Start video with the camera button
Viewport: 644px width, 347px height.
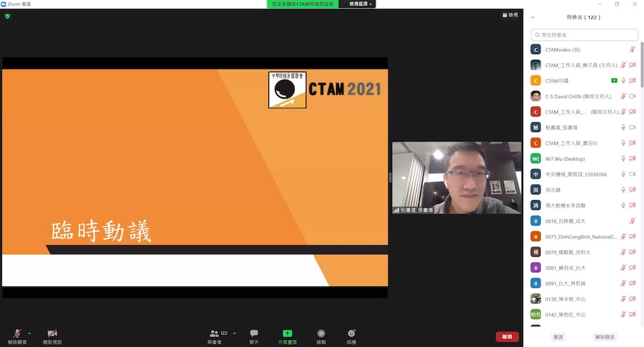(x=52, y=336)
